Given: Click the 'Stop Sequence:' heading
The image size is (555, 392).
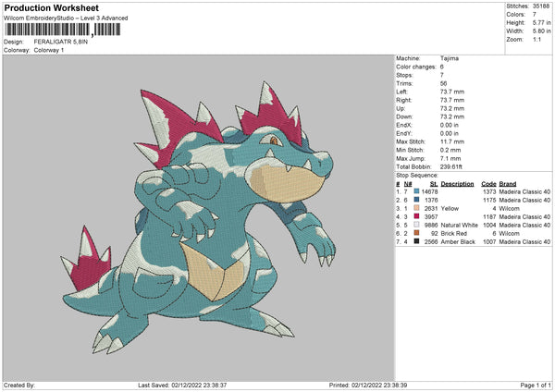Looking at the screenshot, I should [417, 176].
